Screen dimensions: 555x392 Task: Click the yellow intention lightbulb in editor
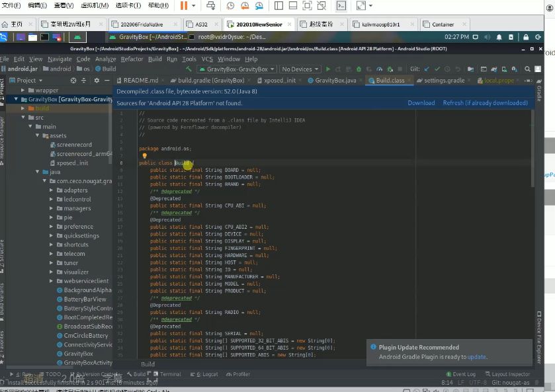pos(144,156)
